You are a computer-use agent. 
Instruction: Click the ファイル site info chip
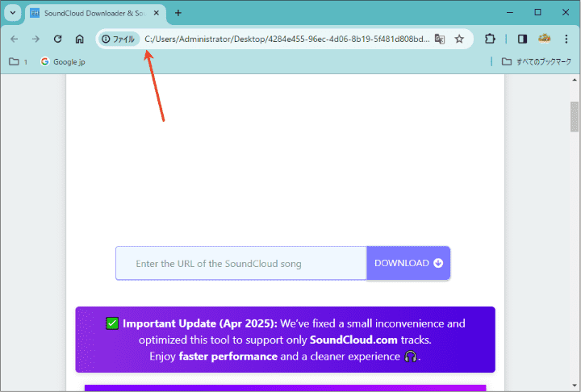119,39
